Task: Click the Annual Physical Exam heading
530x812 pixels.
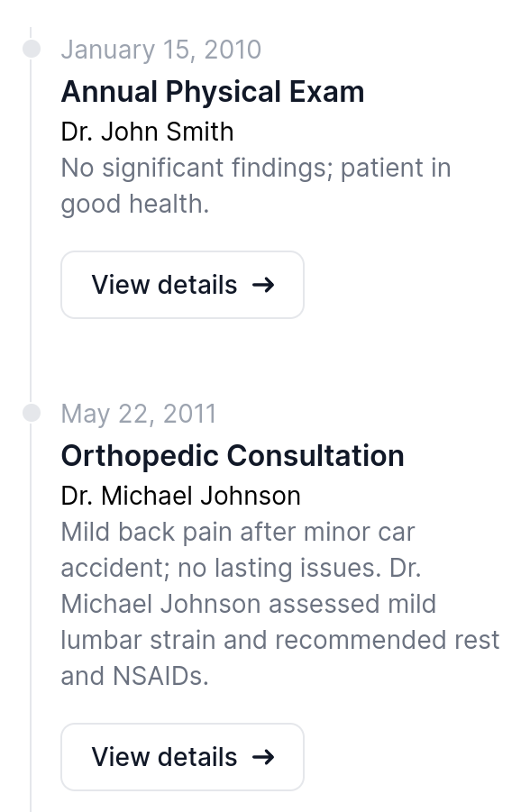Action: pos(212,91)
